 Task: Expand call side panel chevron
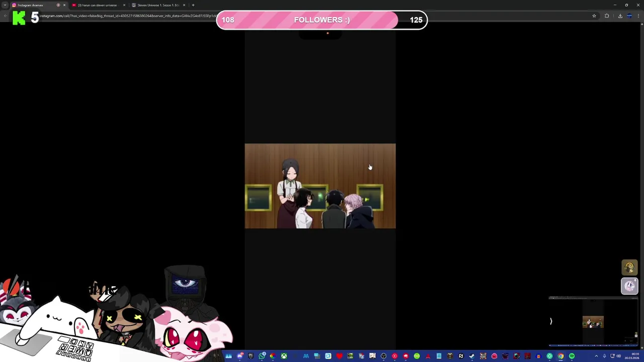coord(551,321)
